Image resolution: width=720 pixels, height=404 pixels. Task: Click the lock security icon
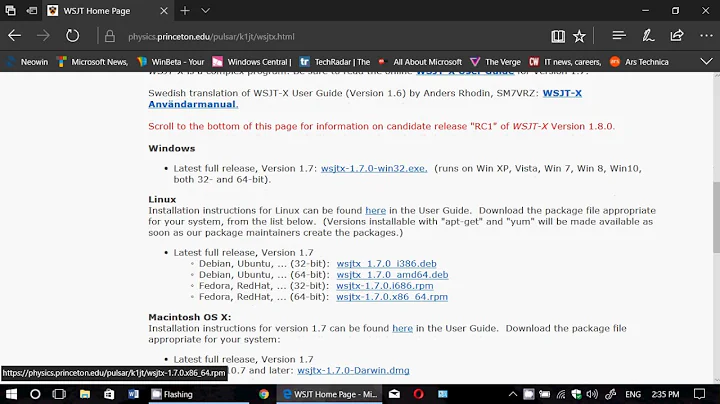(109, 36)
